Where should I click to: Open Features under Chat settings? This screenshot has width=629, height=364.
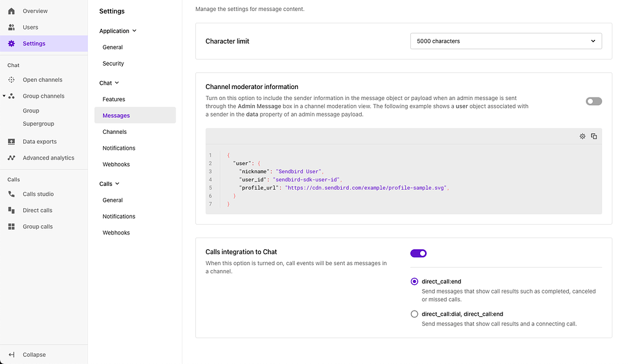point(114,99)
